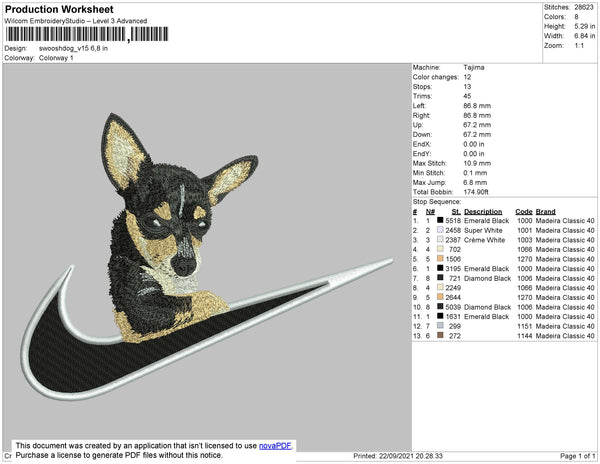Select the Crème White color swatch
This screenshot has width=600, height=464.
click(440, 239)
